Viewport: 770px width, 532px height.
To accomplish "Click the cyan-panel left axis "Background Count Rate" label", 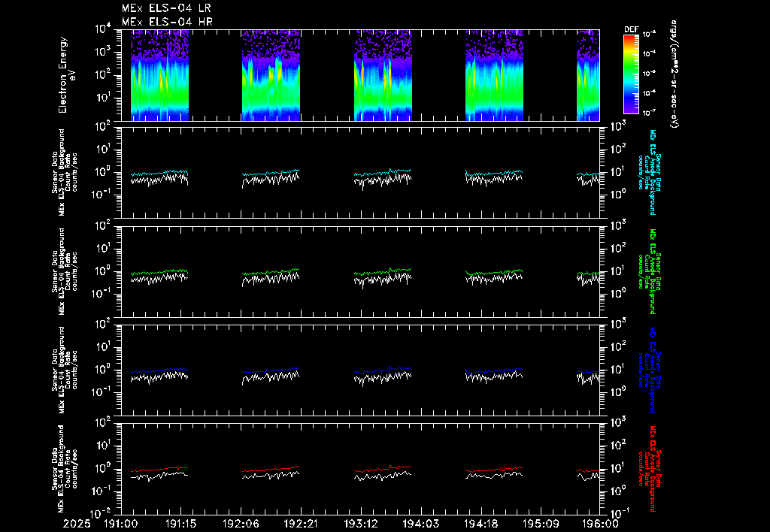I will coord(65,173).
